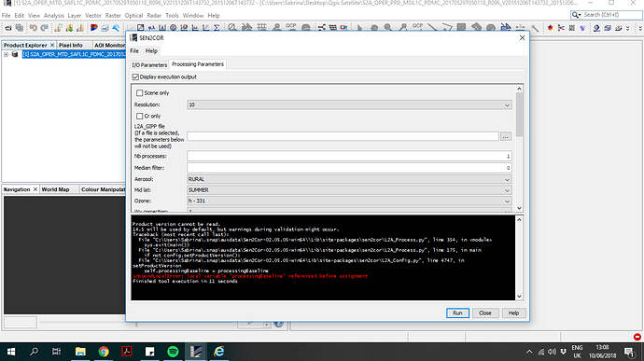Click down arrow of output console scrollbar
The width and height of the screenshot is (644, 361).
point(519,296)
